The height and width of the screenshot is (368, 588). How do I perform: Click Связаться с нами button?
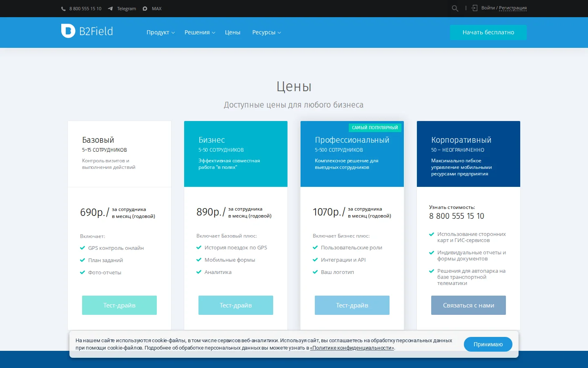click(468, 305)
